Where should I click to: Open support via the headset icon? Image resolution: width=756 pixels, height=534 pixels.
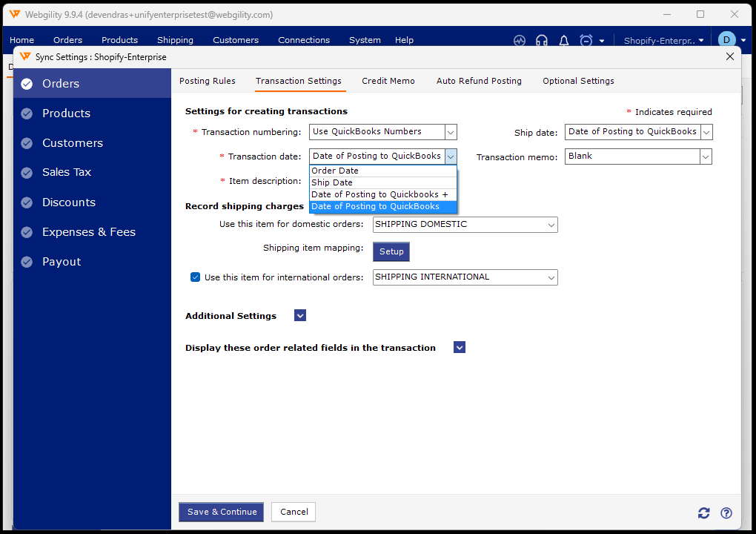pyautogui.click(x=542, y=41)
